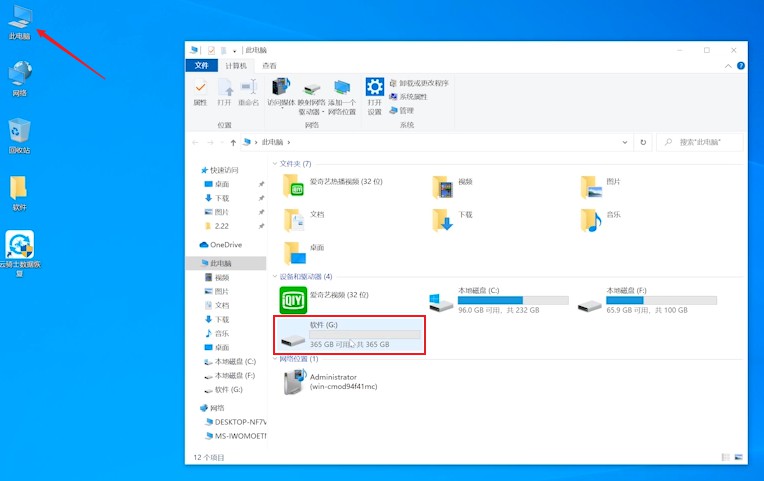Click Add a network location icon

(342, 96)
